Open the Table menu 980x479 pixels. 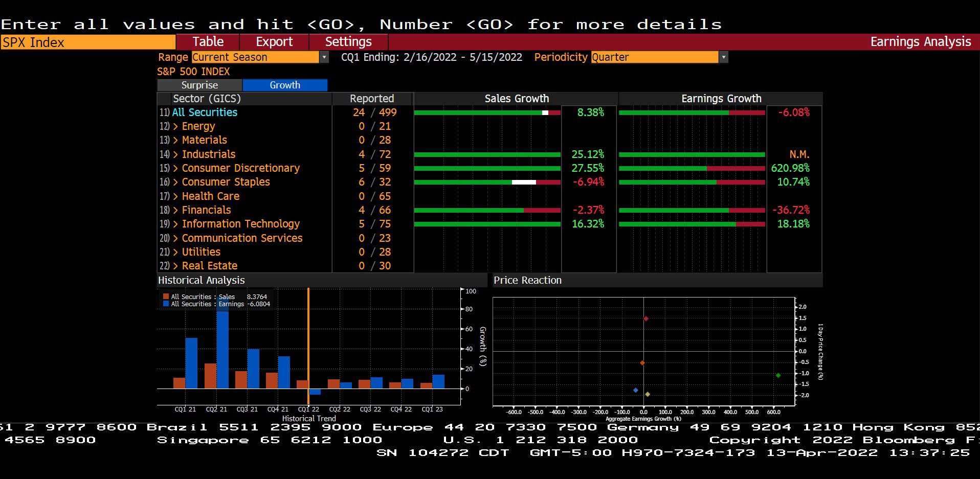coord(208,42)
